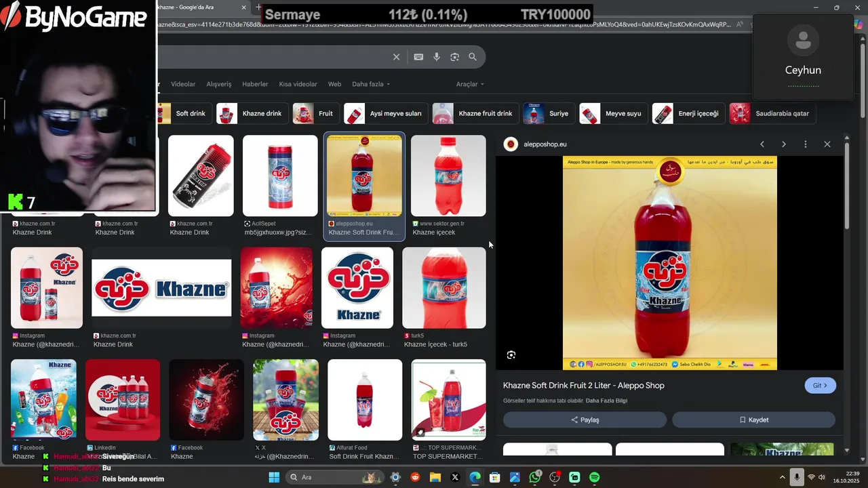Open the Allurat Food bottle thumbnail
Image resolution: width=868 pixels, height=488 pixels.
coord(365,400)
